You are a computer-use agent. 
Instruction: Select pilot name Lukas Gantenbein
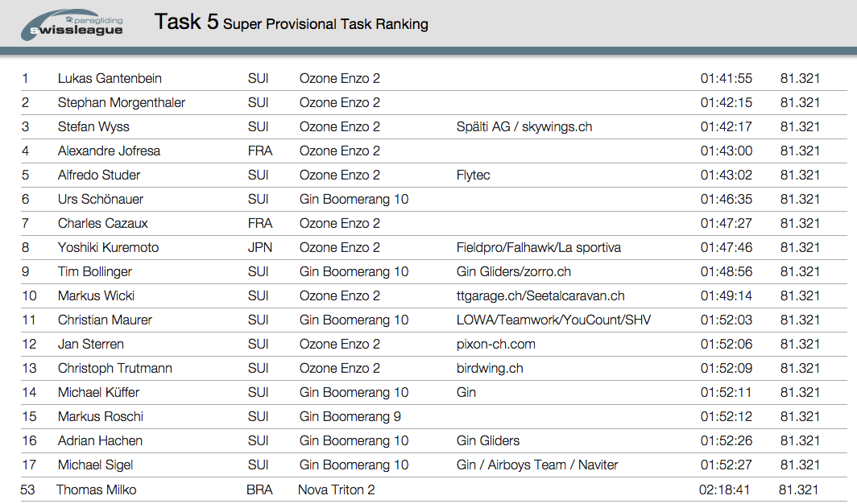tap(110, 79)
